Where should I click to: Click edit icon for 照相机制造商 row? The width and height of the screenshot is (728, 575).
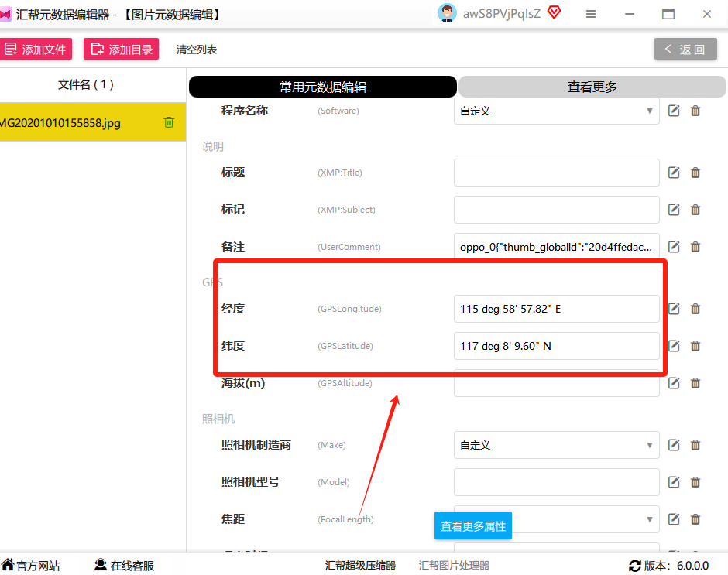[x=674, y=445]
